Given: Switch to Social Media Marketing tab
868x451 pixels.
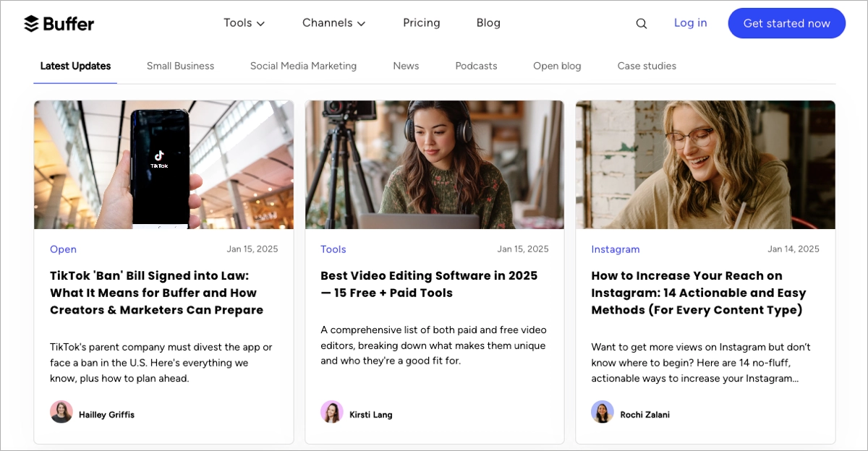Looking at the screenshot, I should pyautogui.click(x=303, y=66).
